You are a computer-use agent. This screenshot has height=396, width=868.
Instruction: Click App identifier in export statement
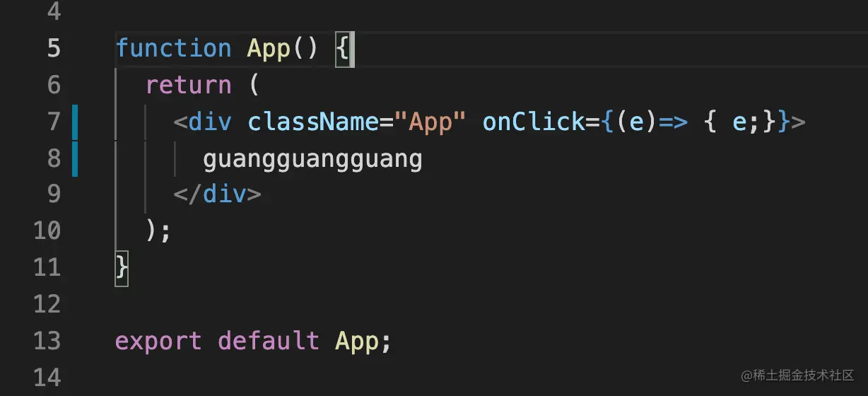tap(357, 341)
